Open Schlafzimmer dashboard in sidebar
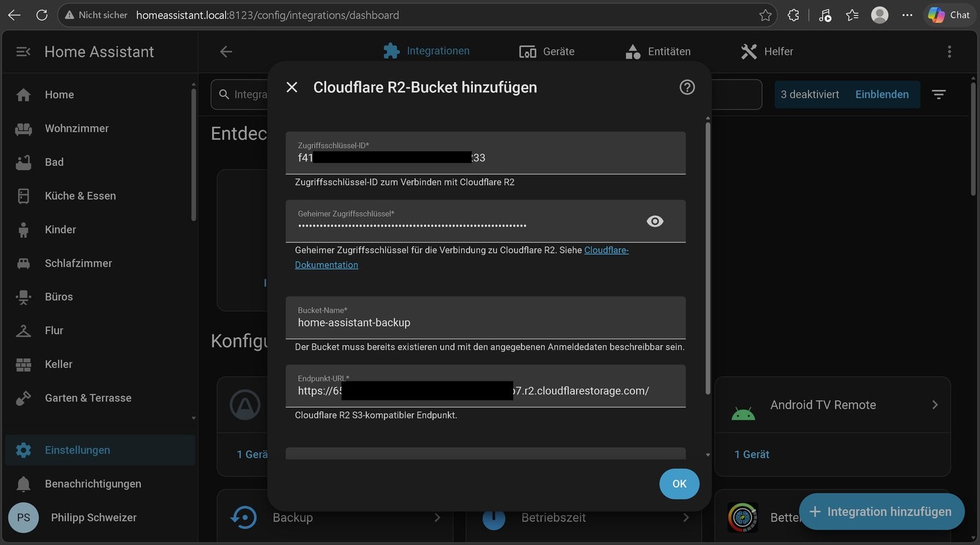This screenshot has width=980, height=545. [x=100, y=263]
